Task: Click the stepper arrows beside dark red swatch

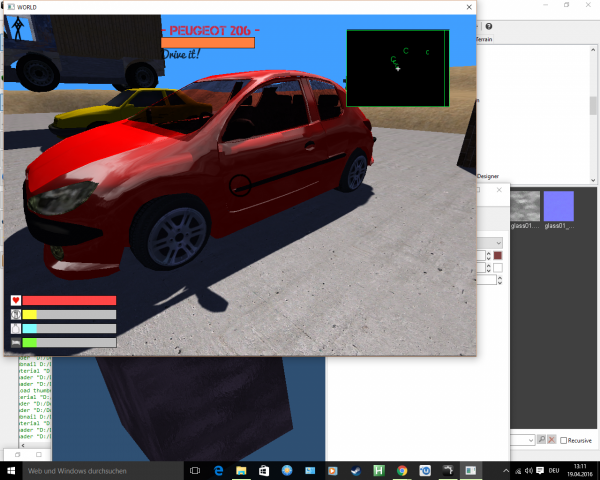Action: (487, 256)
